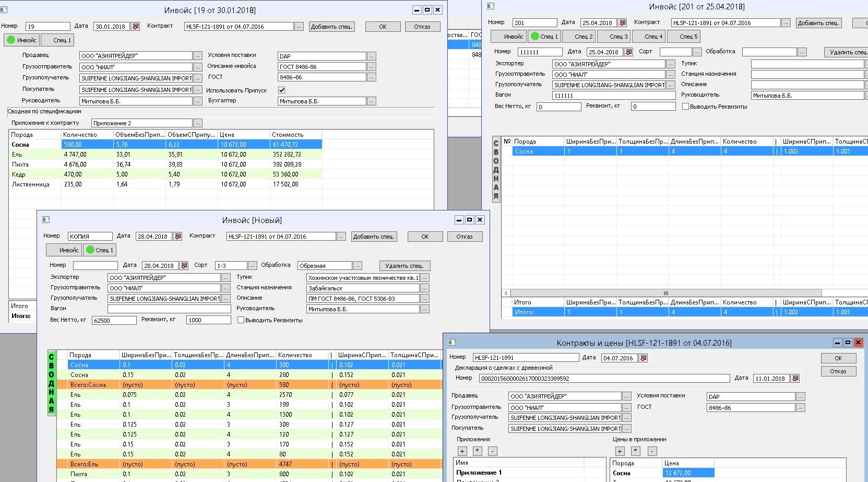The width and height of the screenshot is (868, 482).
Task: Uncheck the Использовать Припуск checkbox
Action: click(282, 90)
